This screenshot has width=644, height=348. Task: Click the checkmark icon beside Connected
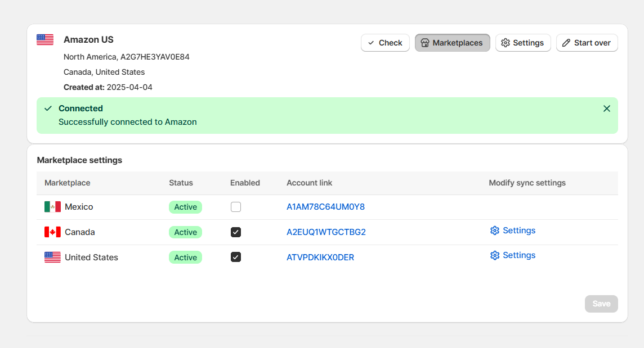click(48, 109)
